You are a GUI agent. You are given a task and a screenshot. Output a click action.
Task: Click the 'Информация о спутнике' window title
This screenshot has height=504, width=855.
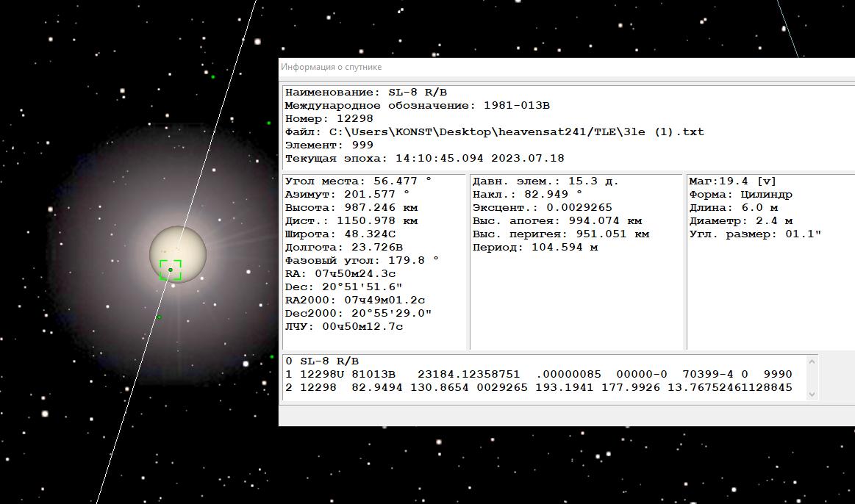pos(331,67)
